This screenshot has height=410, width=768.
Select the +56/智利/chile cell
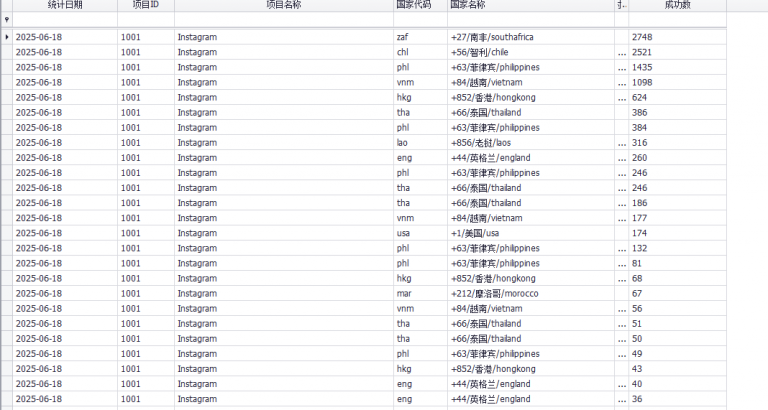531,52
